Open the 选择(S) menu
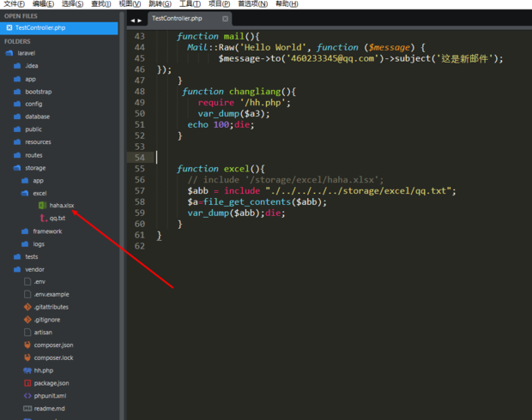This screenshot has height=420, width=532. (x=72, y=4)
